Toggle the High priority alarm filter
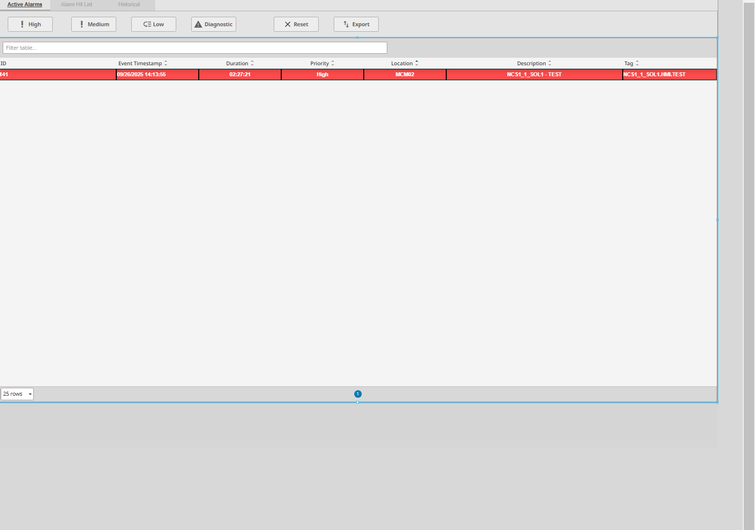 point(30,24)
